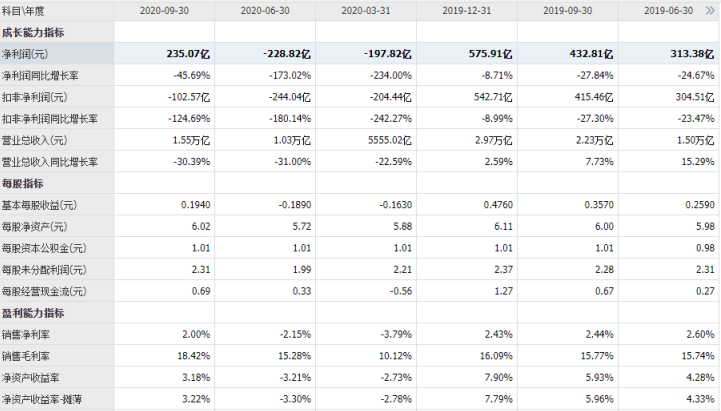Select the 每股指标 section heading
The image size is (721, 411).
[22, 183]
